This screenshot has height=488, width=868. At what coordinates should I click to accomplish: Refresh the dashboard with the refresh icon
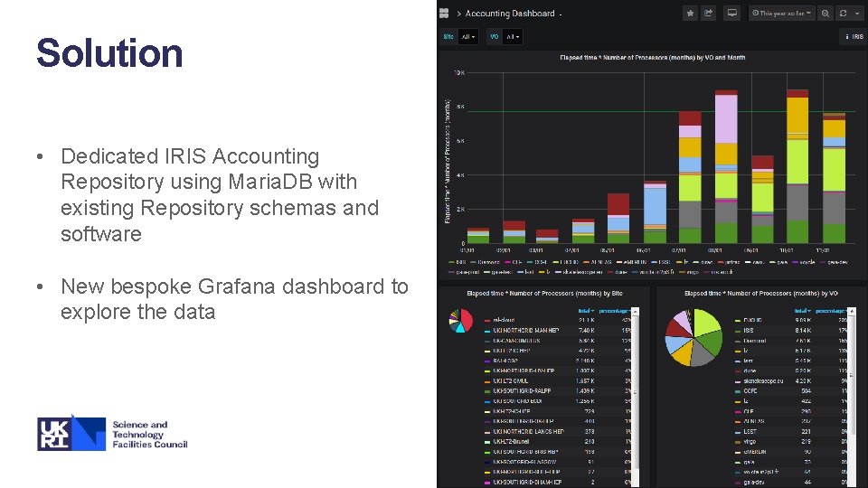(x=843, y=14)
